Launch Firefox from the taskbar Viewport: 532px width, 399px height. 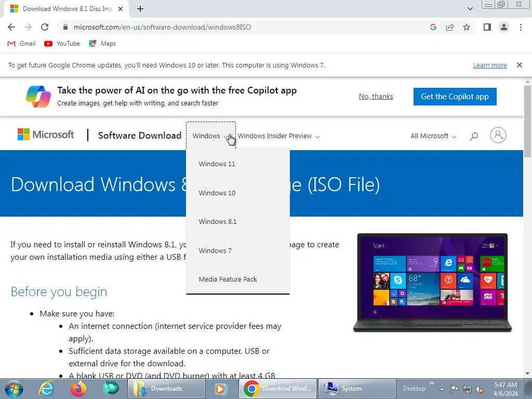78,389
